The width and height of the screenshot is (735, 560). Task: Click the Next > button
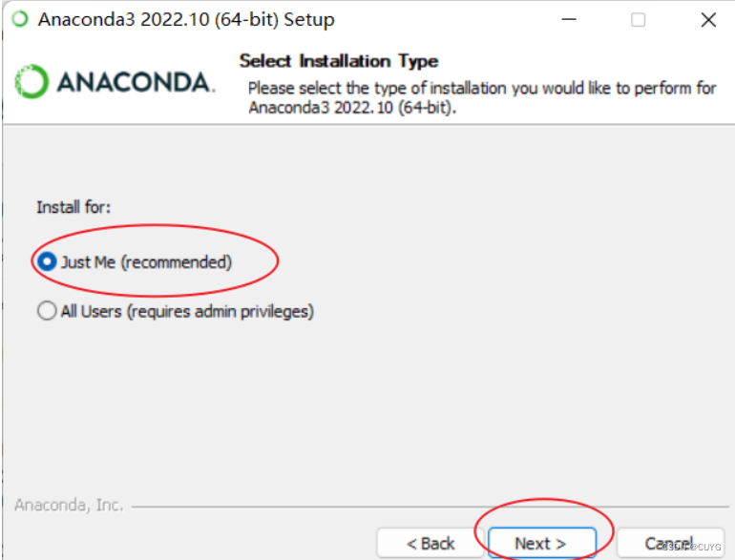(542, 543)
